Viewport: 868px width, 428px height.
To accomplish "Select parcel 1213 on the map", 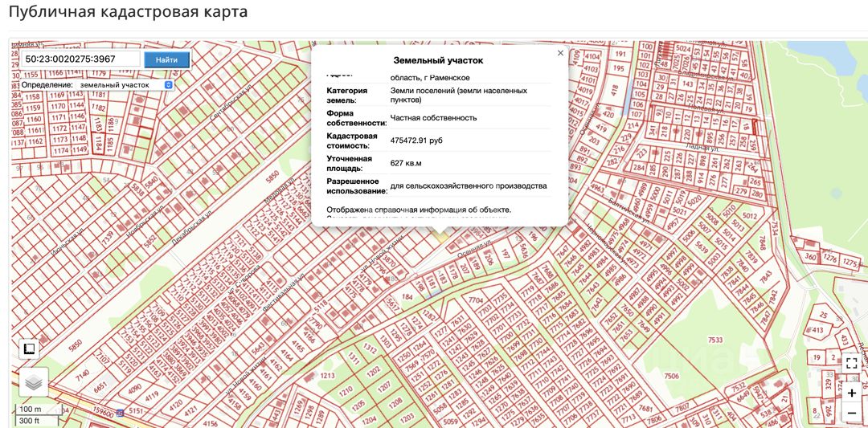I will pos(328,377).
